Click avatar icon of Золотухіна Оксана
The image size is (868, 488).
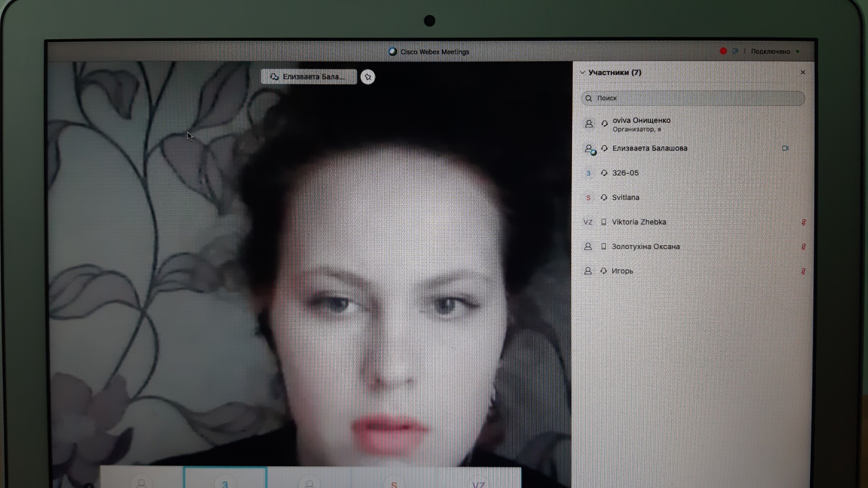click(x=588, y=247)
